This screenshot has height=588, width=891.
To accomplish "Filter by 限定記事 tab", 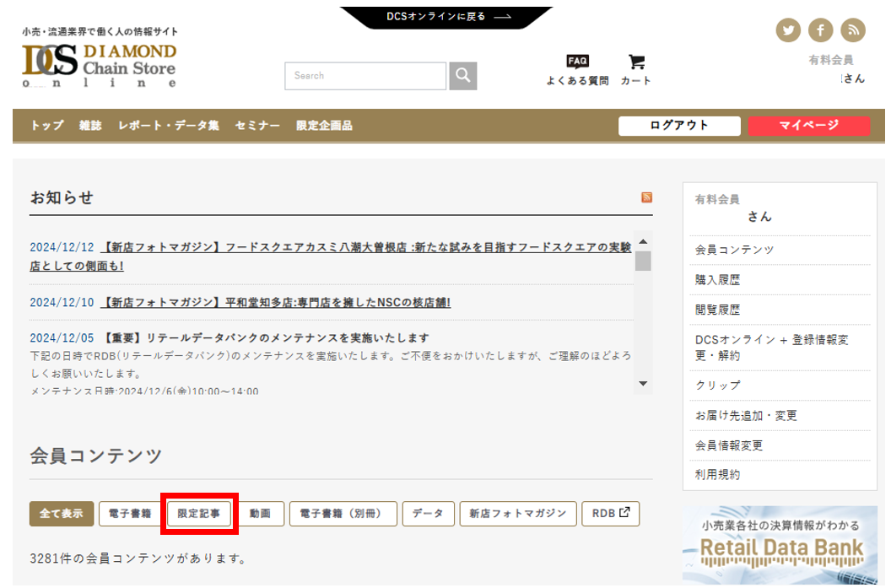I will (x=199, y=513).
